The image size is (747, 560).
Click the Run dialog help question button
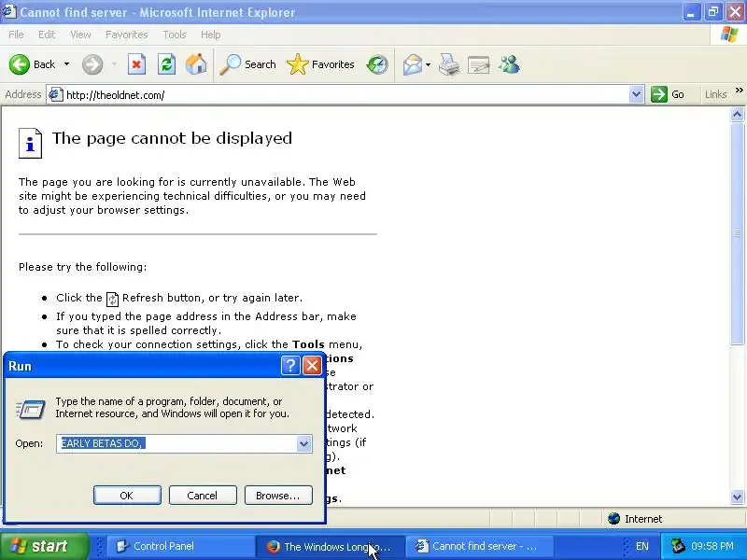tap(290, 366)
